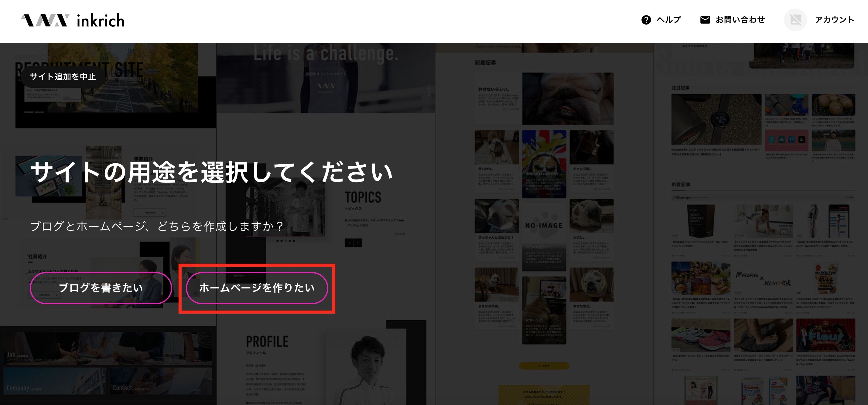Choose ホームページを作りたい button
The height and width of the screenshot is (405, 868).
pos(257,288)
